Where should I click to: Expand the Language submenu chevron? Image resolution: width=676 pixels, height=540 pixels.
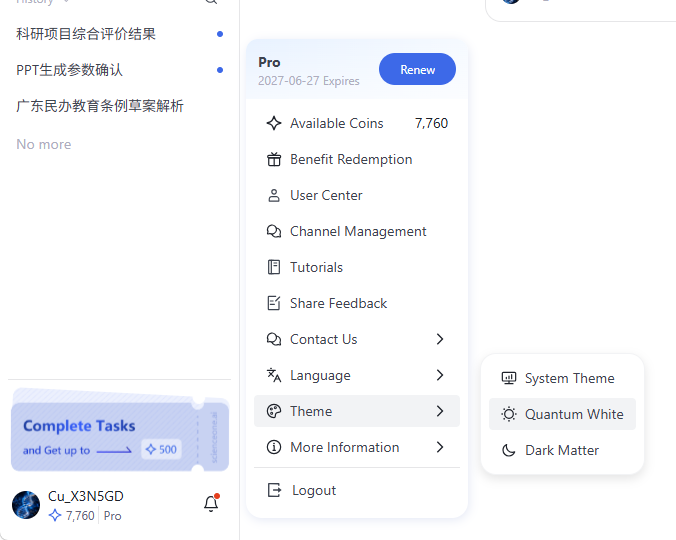coord(440,375)
